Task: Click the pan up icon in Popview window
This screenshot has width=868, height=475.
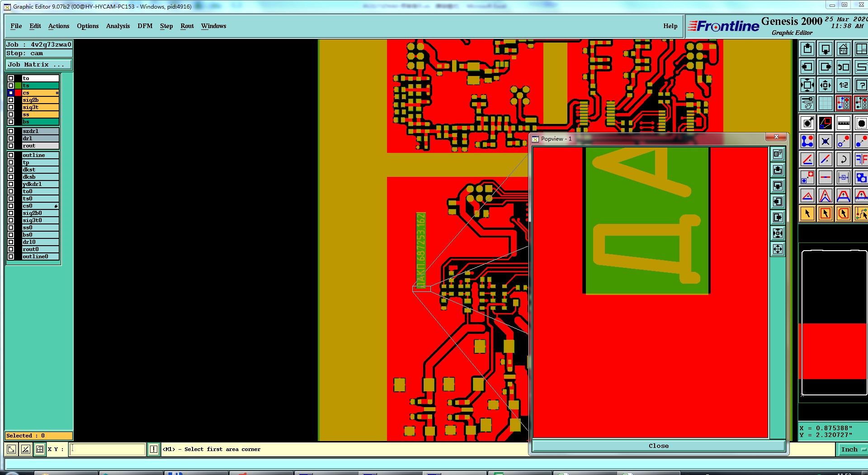Action: point(778,170)
